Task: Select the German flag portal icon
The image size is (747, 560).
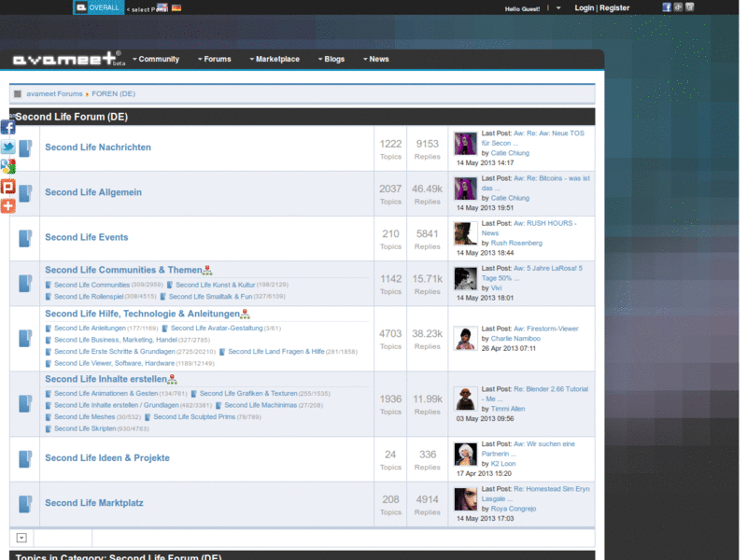Action: (176, 7)
